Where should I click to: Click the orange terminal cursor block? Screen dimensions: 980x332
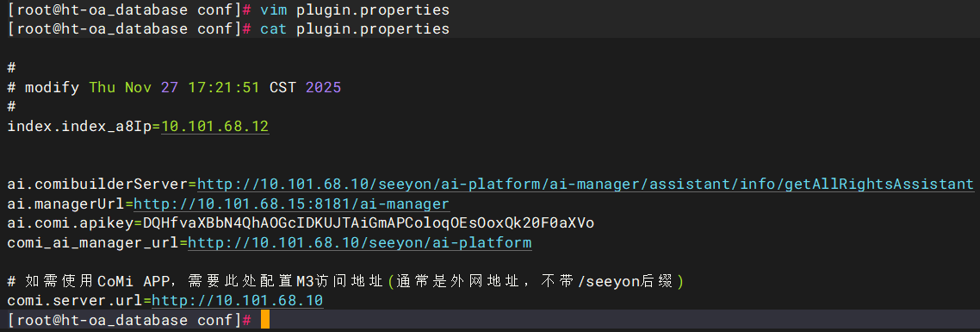click(x=265, y=319)
